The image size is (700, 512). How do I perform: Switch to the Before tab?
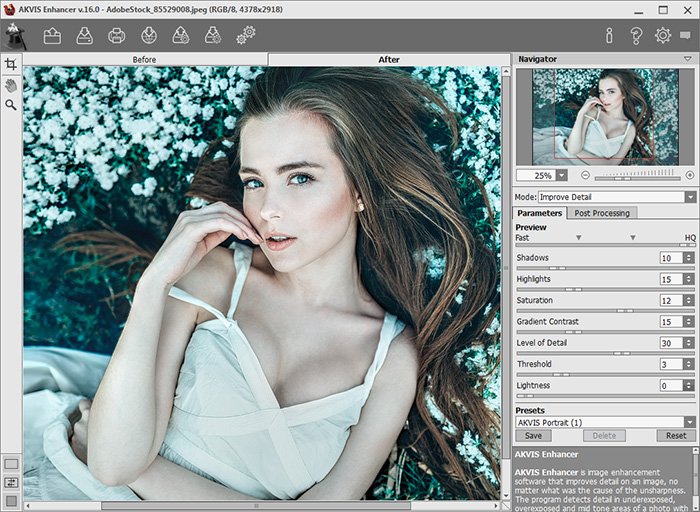click(x=145, y=60)
